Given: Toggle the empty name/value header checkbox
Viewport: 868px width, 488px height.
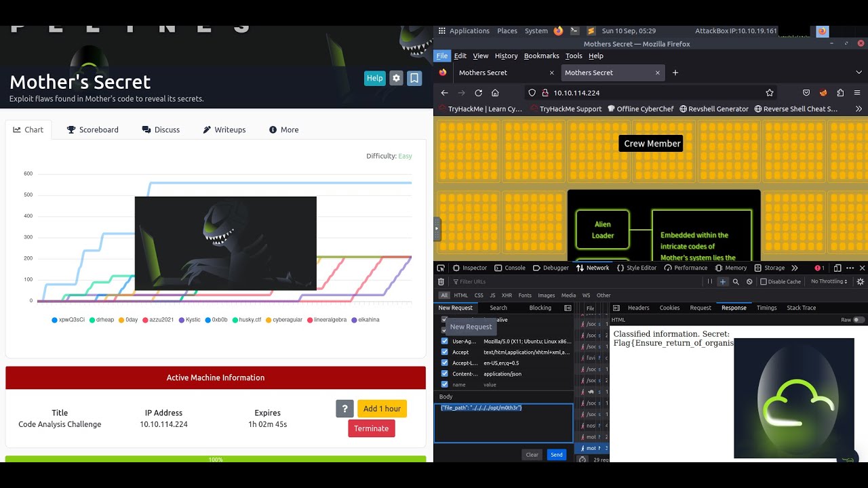Looking at the screenshot, I should [x=445, y=384].
